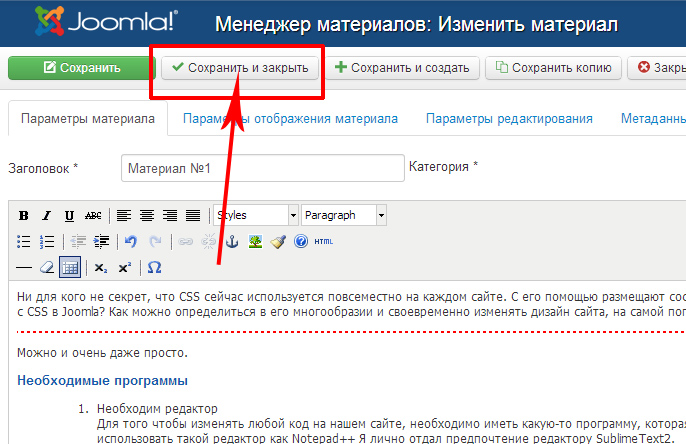Screen dimensions: 686x444
Task: Insert an anchor with the anchor icon
Action: point(232,241)
